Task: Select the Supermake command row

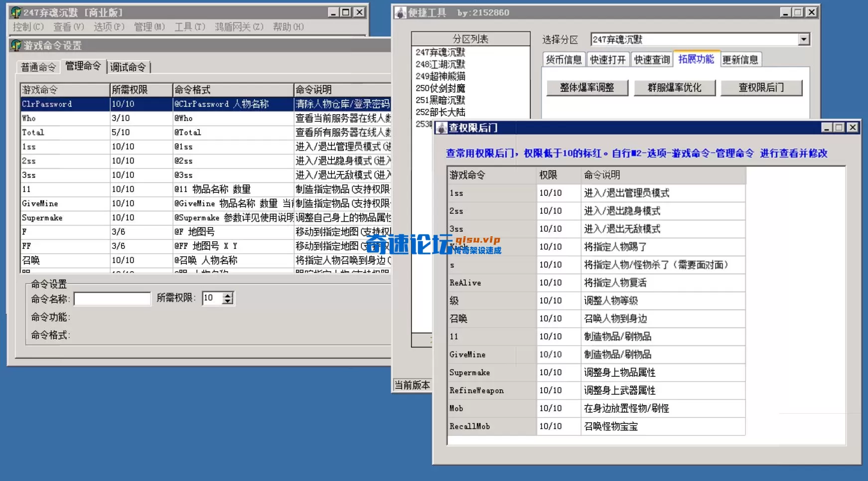Action: click(x=65, y=217)
